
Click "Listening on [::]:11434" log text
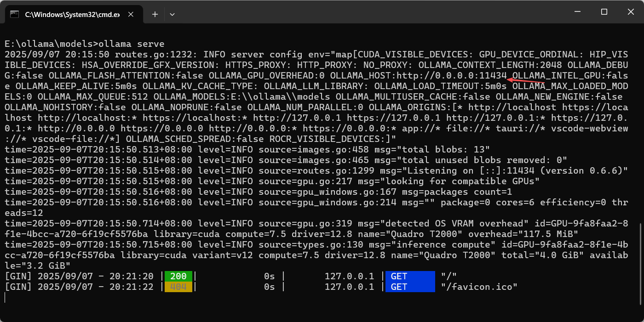[471, 171]
